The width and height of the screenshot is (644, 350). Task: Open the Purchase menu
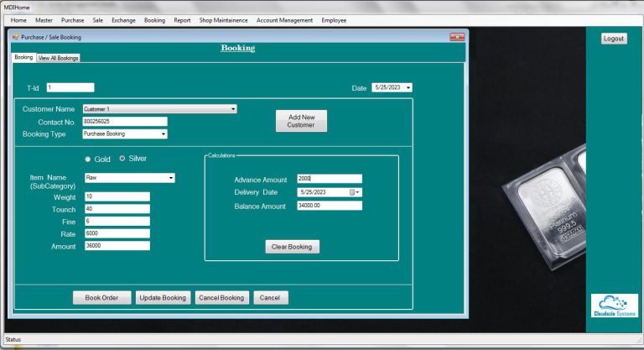point(72,20)
